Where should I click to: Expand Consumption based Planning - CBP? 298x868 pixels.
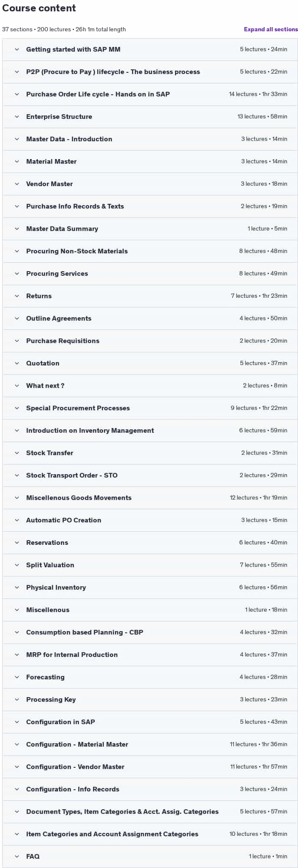click(x=150, y=632)
